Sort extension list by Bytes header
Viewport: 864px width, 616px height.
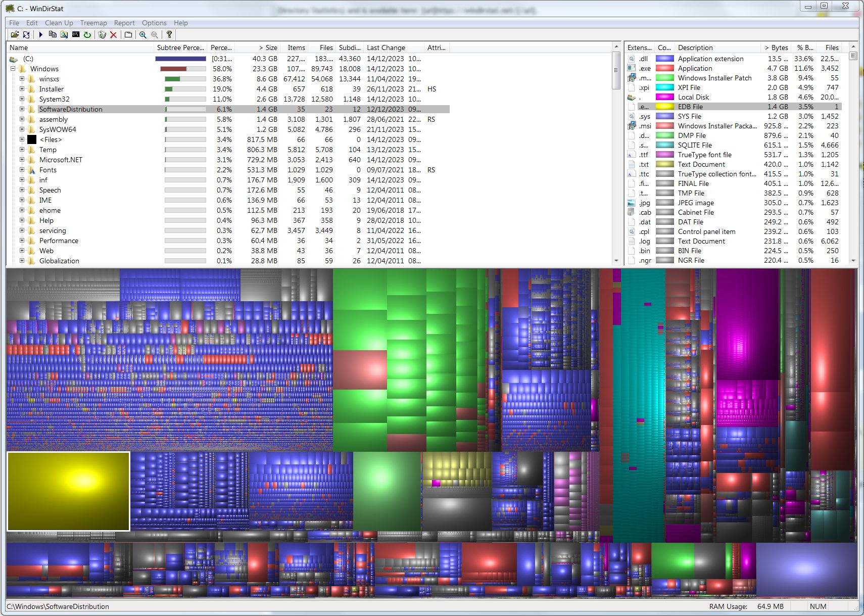[x=776, y=48]
